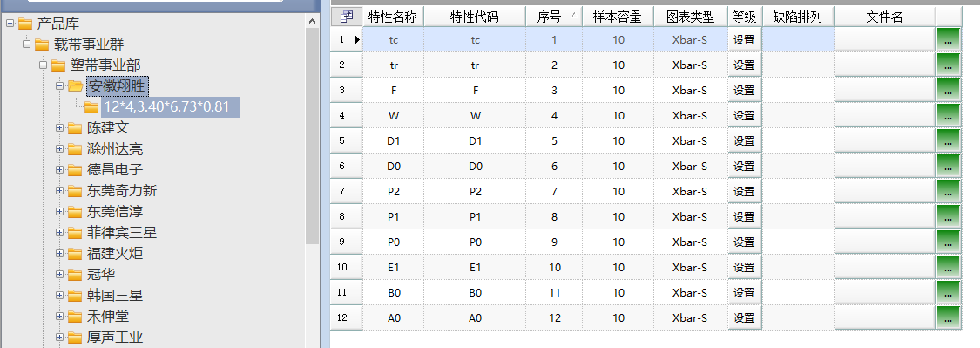Click folder icon of 12*4,3.40*6.73*0.81
The width and height of the screenshot is (980, 348).
(x=91, y=107)
